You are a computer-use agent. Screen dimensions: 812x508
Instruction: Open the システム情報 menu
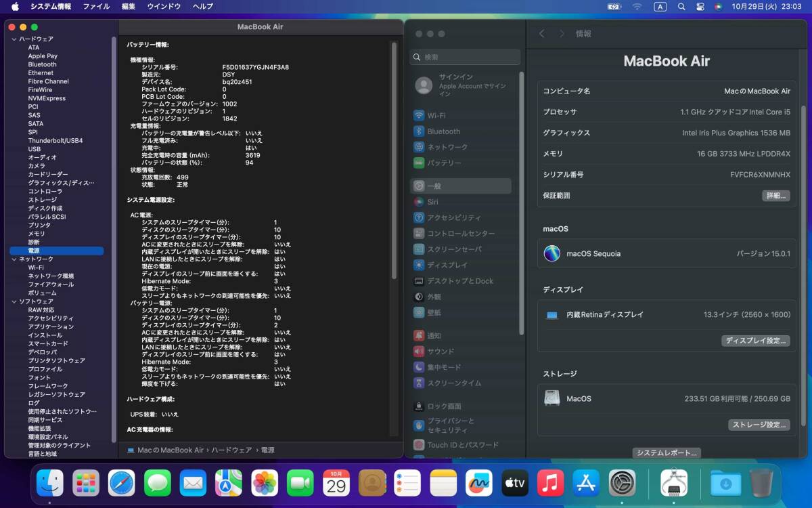coord(51,6)
